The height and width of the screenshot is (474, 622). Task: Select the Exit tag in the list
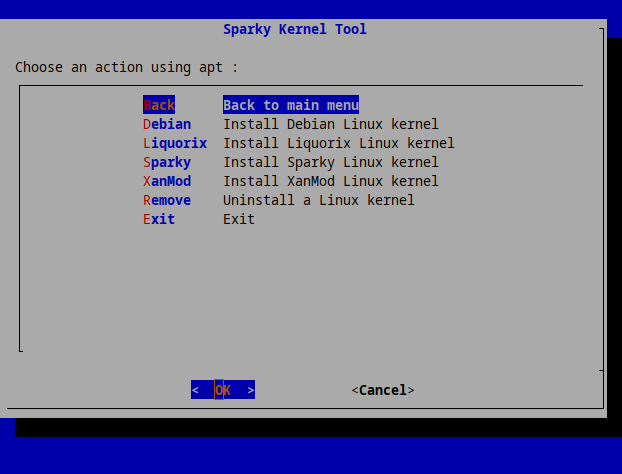point(159,219)
